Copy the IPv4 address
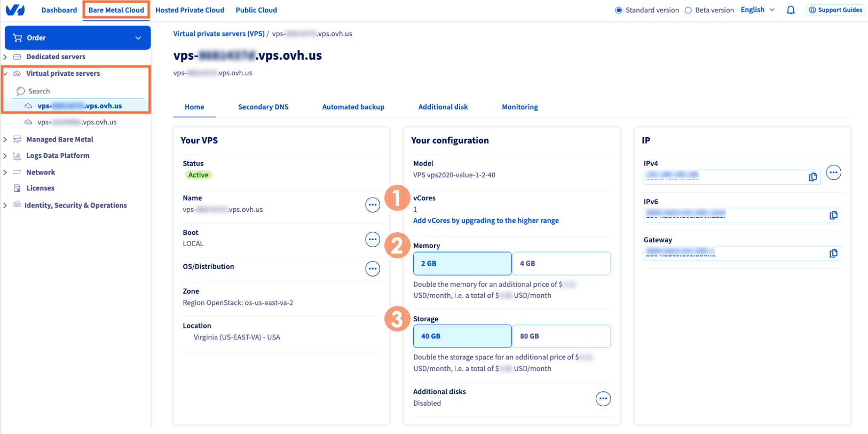Viewport: 868px width, 434px height. click(812, 177)
